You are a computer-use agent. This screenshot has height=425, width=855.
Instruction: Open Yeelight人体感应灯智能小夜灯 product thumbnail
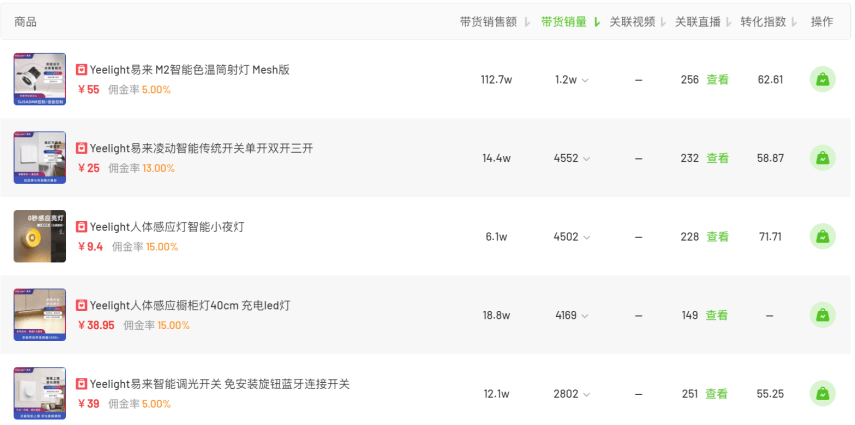[40, 236]
